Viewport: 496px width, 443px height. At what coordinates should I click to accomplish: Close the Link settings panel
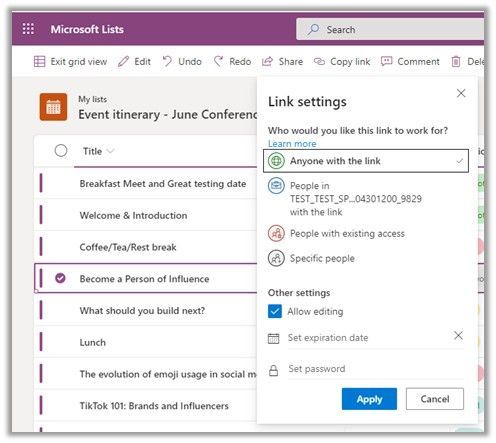click(461, 93)
